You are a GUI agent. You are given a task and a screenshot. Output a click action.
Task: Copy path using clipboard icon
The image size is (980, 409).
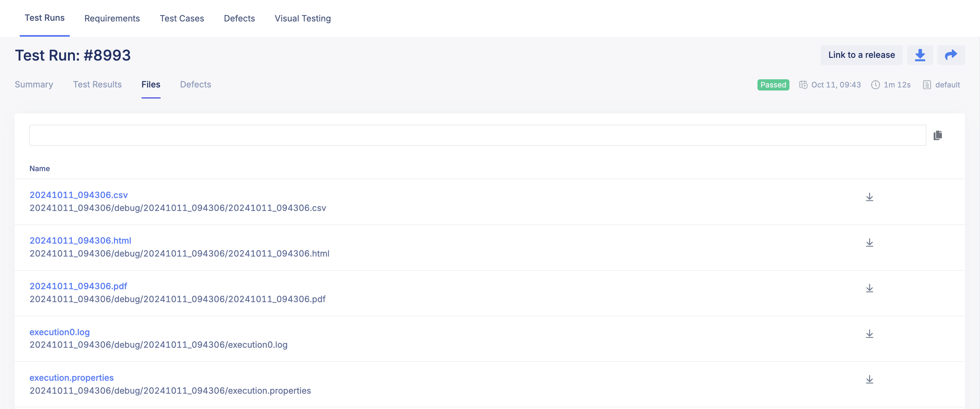coord(937,135)
